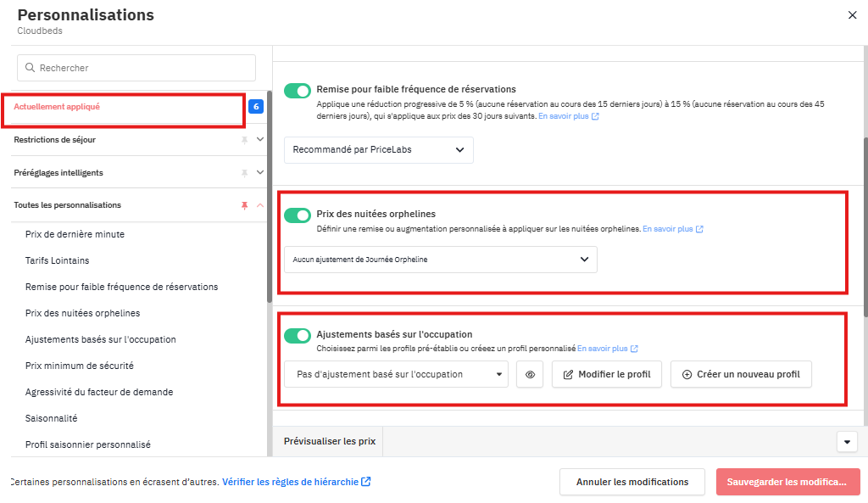Click pin icon next to Restrictions de séjour
This screenshot has width=868, height=503.
pos(245,140)
